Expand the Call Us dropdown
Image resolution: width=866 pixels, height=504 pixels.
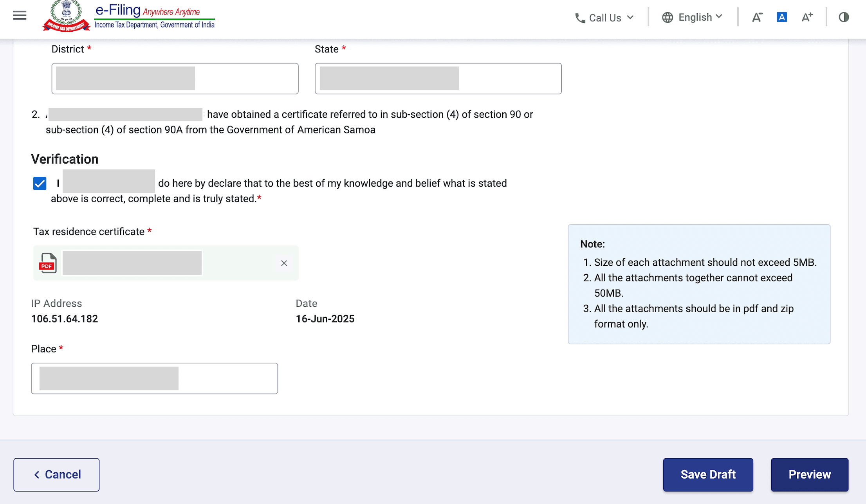(630, 18)
